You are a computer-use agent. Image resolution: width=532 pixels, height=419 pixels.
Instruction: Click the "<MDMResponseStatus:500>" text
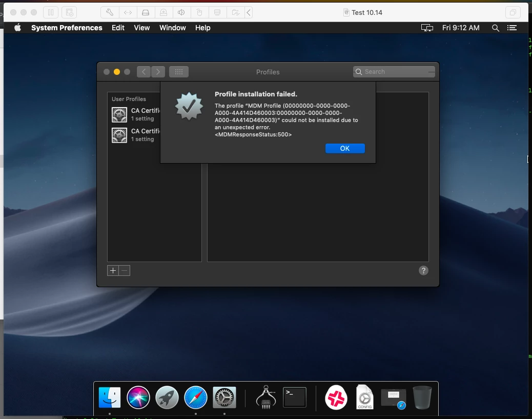253,134
